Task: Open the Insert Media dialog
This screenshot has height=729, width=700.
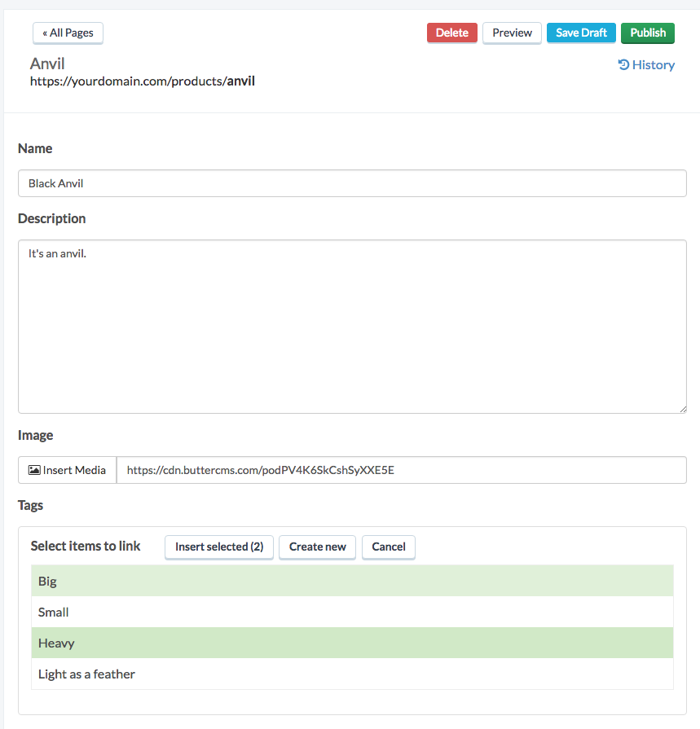Action: (x=68, y=470)
